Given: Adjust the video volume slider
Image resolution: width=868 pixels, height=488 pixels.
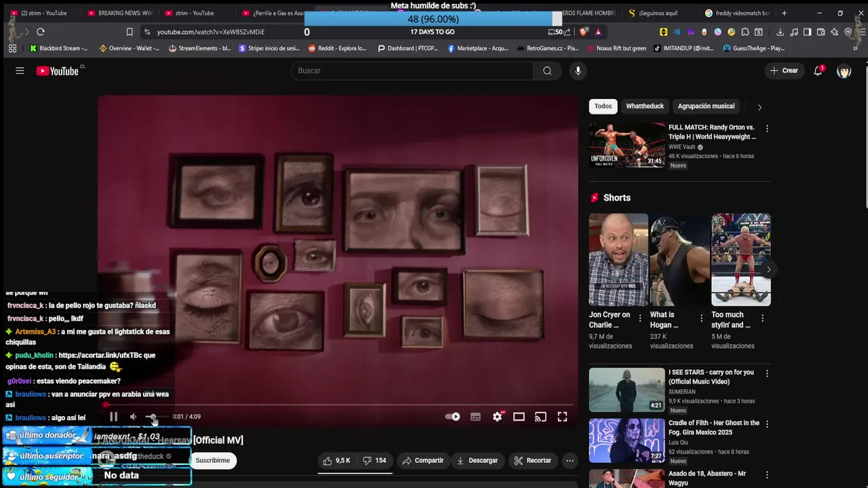Looking at the screenshot, I should [157, 417].
